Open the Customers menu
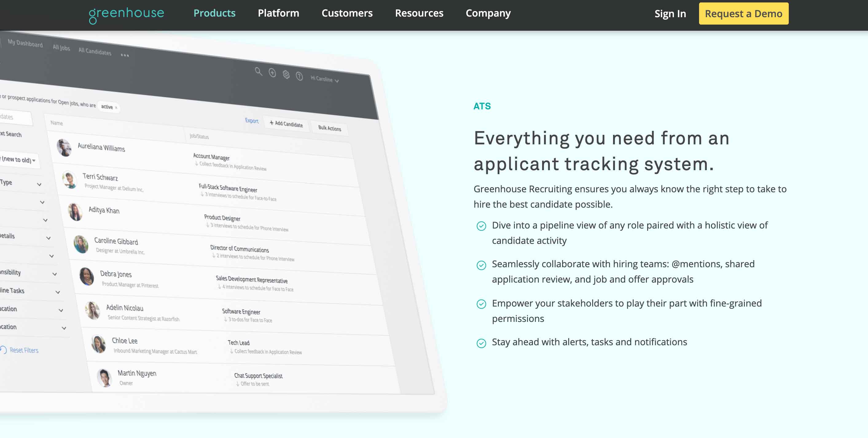This screenshot has width=868, height=438. (347, 13)
